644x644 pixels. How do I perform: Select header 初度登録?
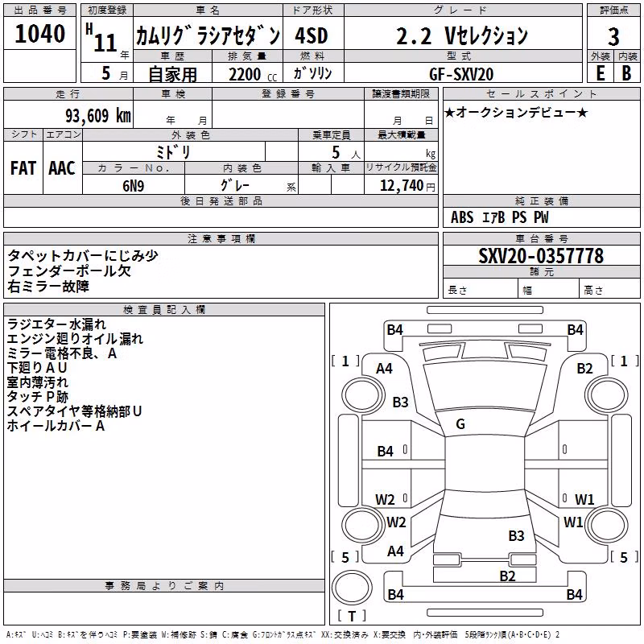click(x=107, y=10)
